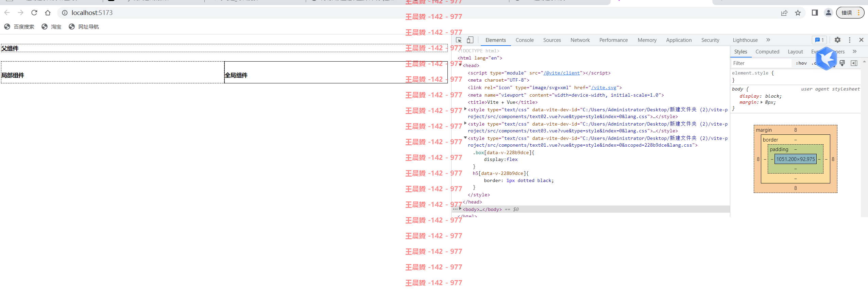Open the /vite.svg href link
Viewport: 868px width, 294px height.
pos(604,87)
